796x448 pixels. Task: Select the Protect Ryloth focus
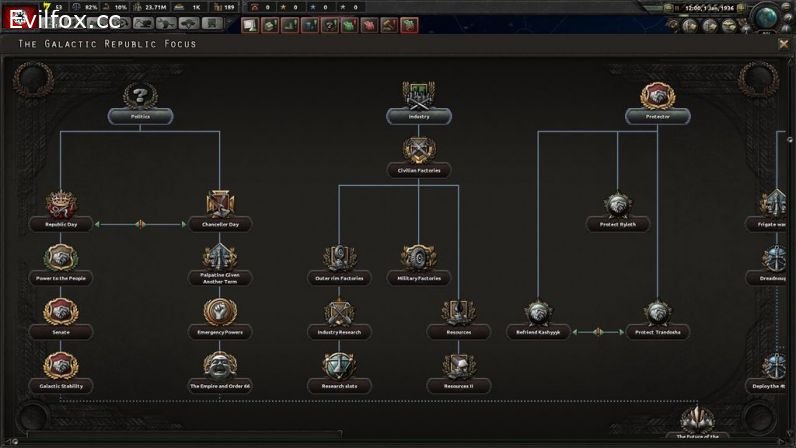[617, 206]
